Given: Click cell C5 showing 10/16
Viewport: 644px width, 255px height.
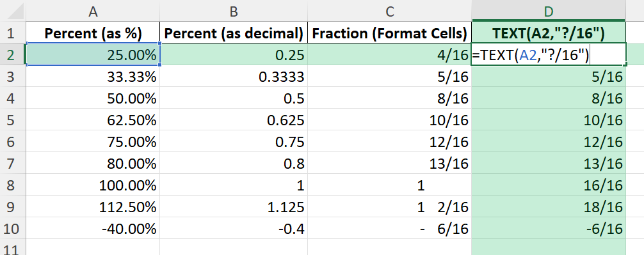Looking at the screenshot, I should (x=390, y=120).
